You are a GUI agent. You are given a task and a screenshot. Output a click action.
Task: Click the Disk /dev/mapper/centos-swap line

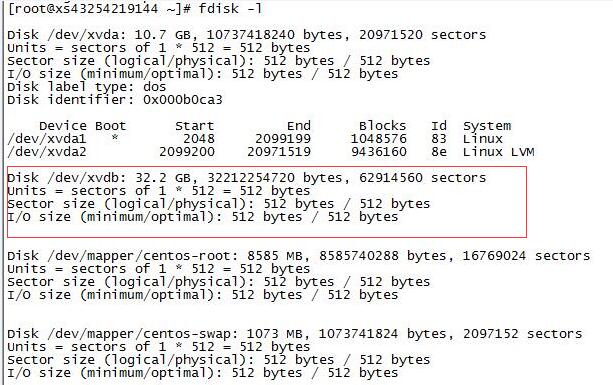(295, 334)
